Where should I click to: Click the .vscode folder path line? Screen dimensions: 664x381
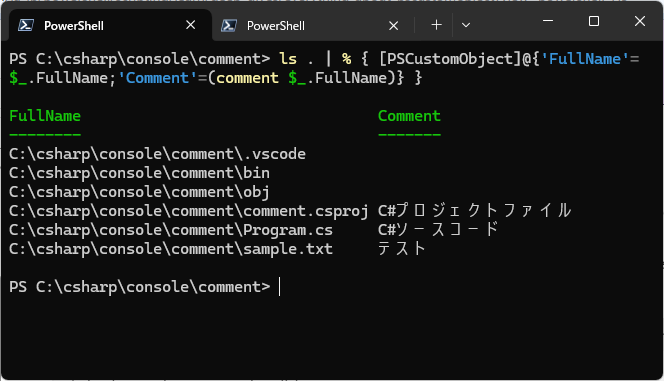coord(157,154)
